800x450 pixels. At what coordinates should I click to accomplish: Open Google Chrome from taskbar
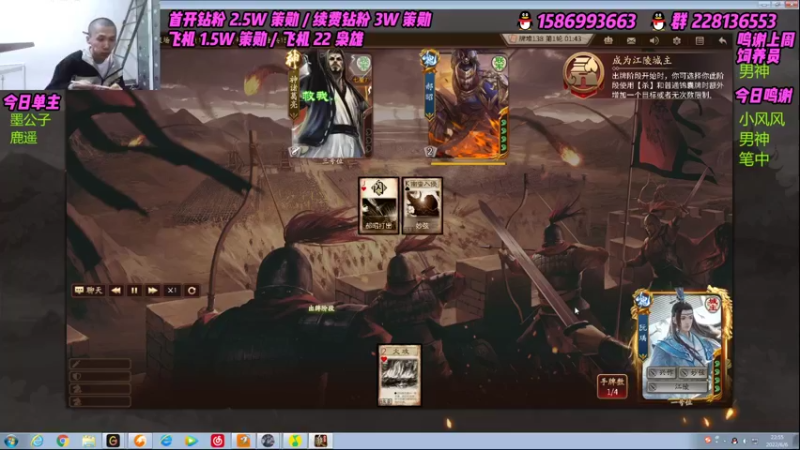[63, 441]
